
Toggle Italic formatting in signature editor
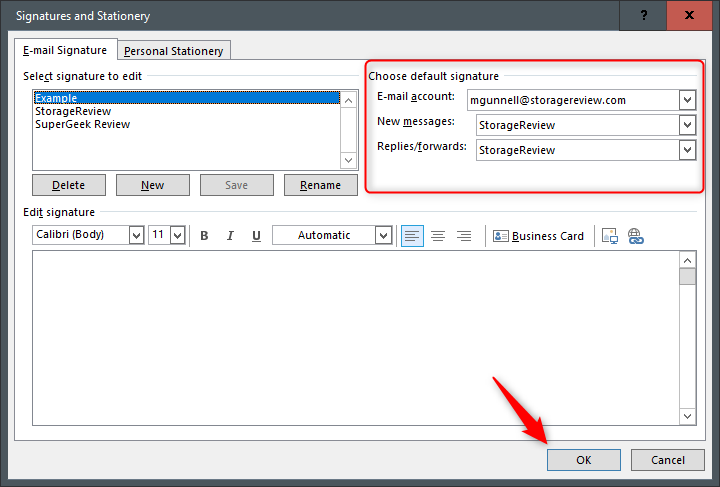pyautogui.click(x=230, y=236)
